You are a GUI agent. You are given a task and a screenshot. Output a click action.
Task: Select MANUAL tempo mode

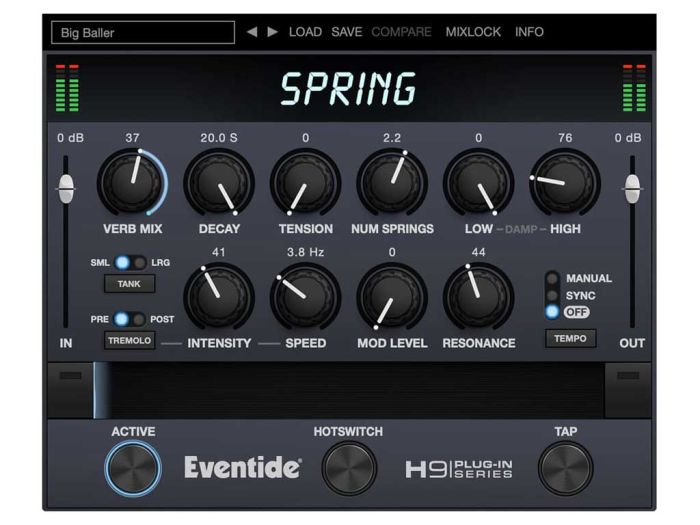(552, 279)
